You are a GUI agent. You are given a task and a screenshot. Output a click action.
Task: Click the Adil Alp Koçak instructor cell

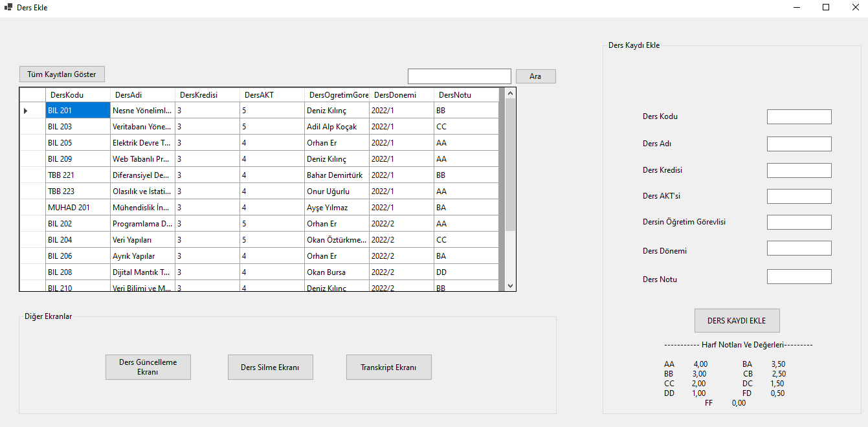[x=337, y=127]
